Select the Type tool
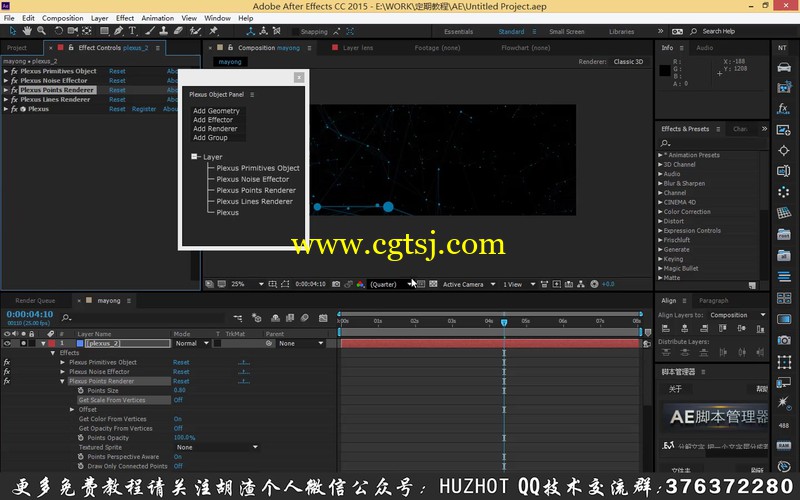 [x=132, y=31]
